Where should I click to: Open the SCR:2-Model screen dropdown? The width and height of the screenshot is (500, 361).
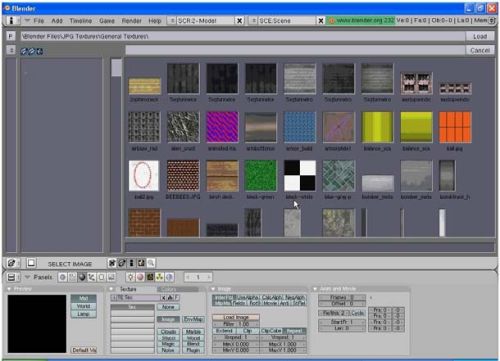coord(172,21)
